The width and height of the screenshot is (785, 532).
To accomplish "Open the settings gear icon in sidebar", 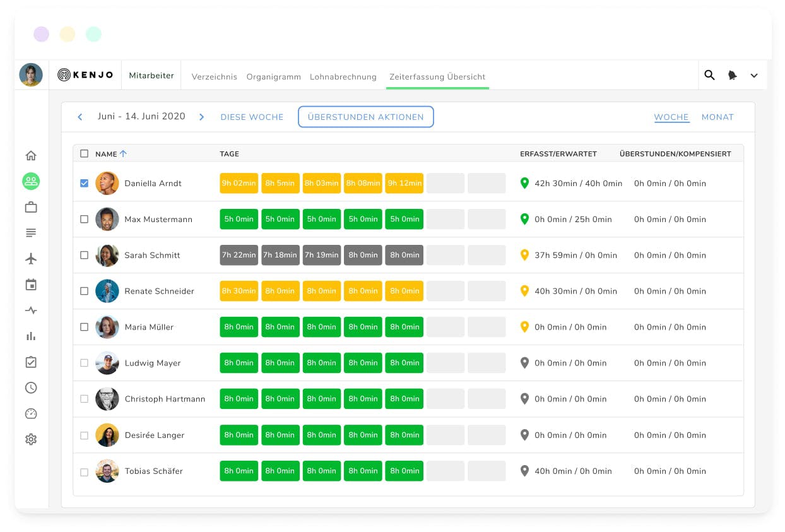I will pyautogui.click(x=31, y=439).
